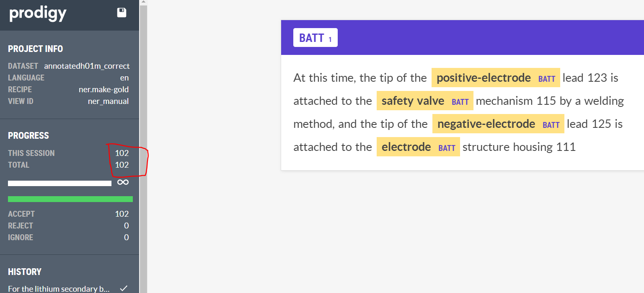Click the ACCEPT count row
Viewport: 644px width, 293px height.
68,214
